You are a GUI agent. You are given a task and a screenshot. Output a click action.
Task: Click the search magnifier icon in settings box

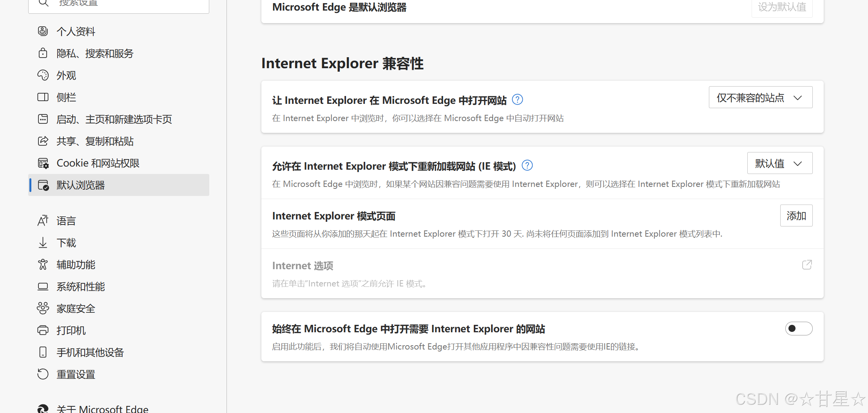click(x=43, y=2)
